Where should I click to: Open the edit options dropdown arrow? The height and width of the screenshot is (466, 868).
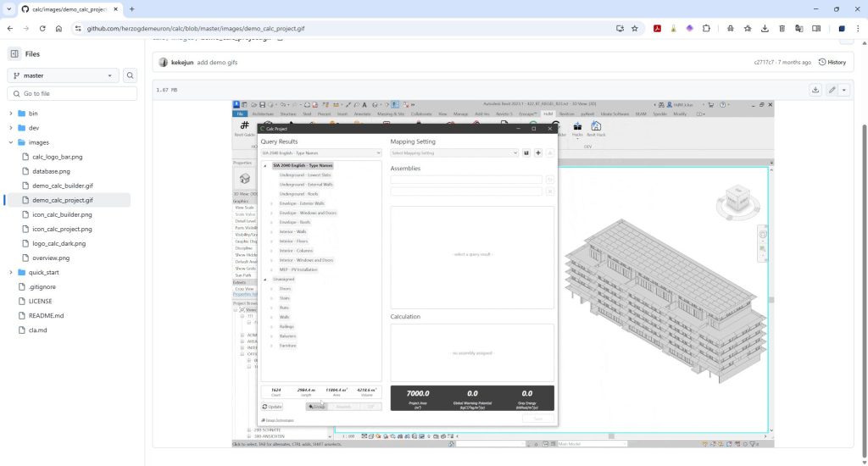844,90
